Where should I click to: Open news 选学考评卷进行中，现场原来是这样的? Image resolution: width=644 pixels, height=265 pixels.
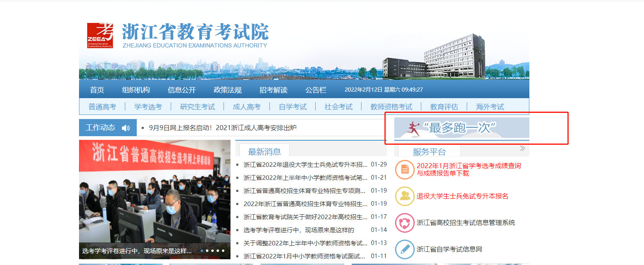[299, 230]
